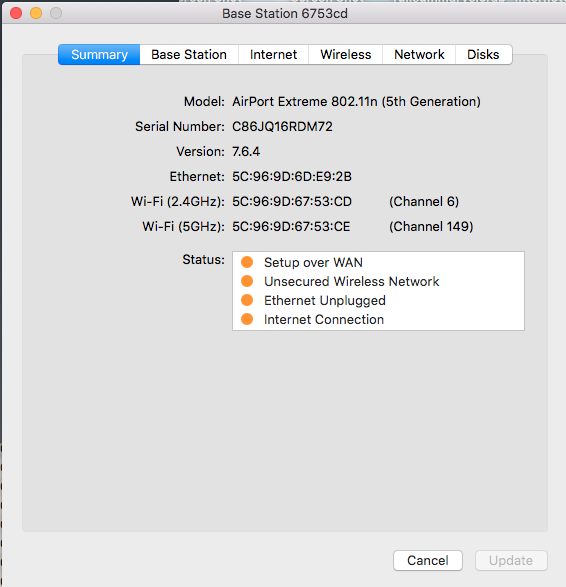Click the Wi-Fi (5GHz): field label

184,227
